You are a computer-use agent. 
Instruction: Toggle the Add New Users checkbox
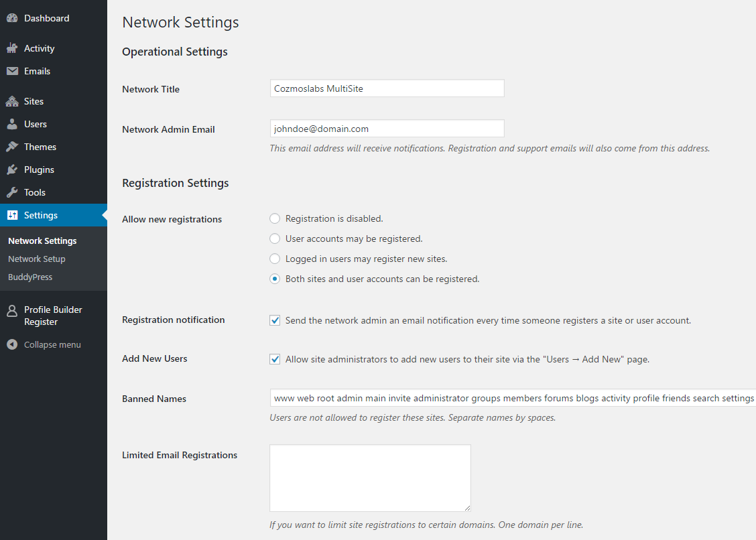coord(275,359)
